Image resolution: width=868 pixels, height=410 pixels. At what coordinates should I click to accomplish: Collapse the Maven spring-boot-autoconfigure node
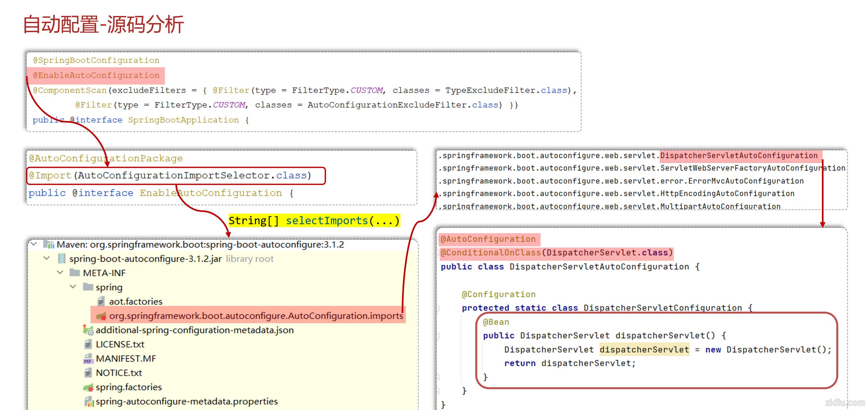[x=34, y=244]
